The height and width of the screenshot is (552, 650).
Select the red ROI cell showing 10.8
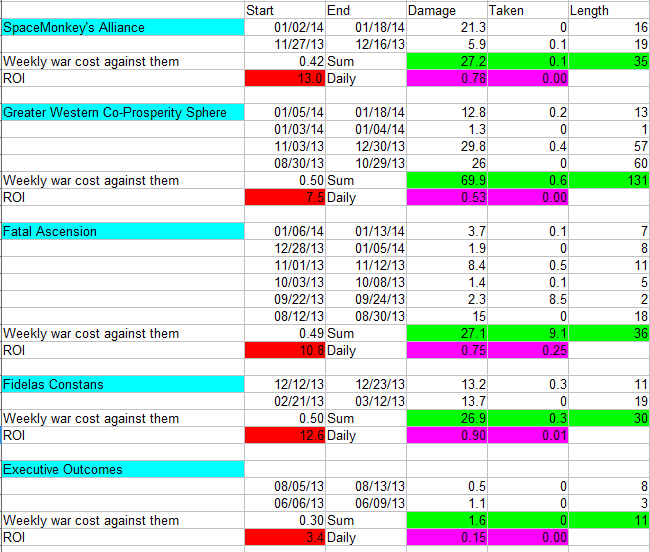point(285,350)
